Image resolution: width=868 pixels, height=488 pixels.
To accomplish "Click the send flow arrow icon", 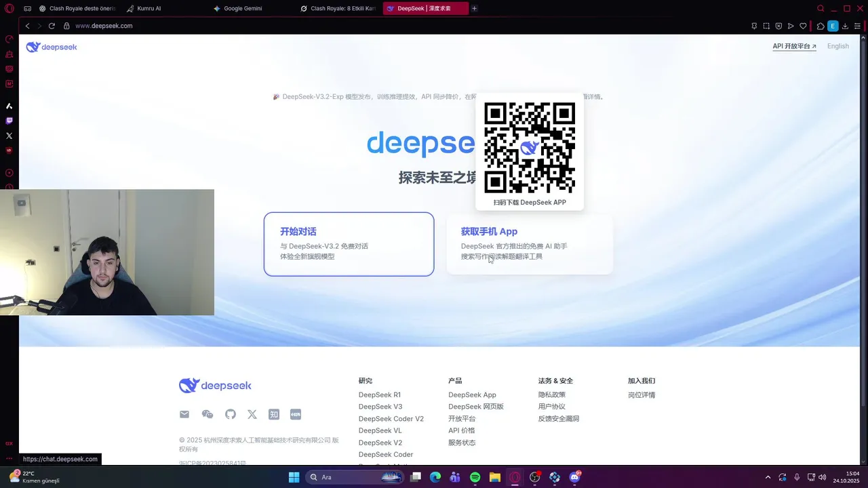I will [791, 26].
